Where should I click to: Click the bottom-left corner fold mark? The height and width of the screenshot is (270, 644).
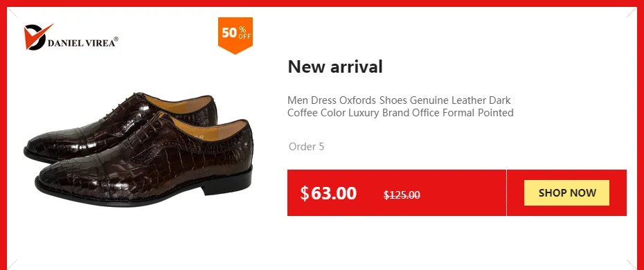pyautogui.click(x=12, y=264)
